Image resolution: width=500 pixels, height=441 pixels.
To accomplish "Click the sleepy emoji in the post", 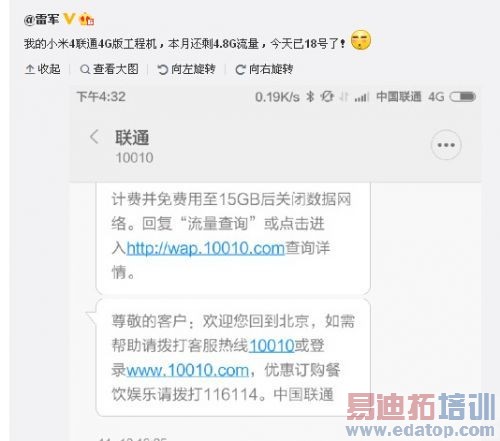I will 361,40.
